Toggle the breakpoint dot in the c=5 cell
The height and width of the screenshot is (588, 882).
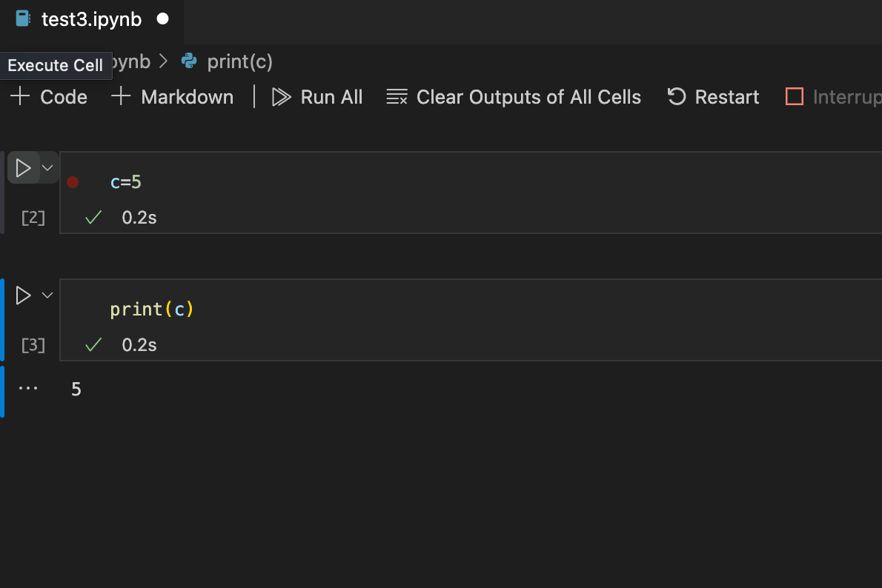72,181
